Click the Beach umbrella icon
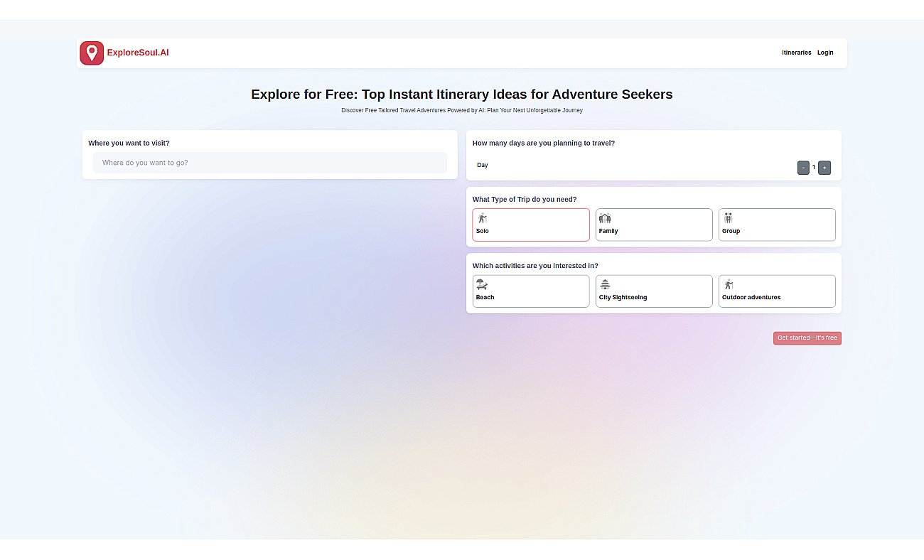The height and width of the screenshot is (560, 924). point(482,284)
